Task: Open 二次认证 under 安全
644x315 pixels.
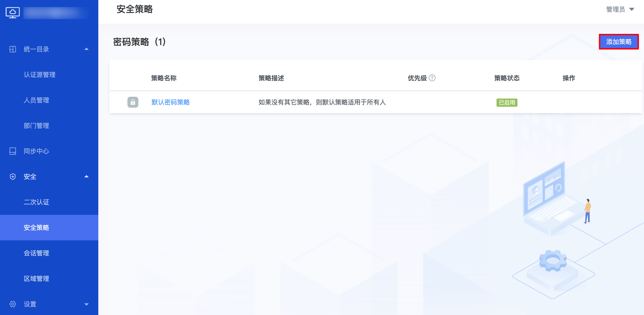Action: point(36,202)
